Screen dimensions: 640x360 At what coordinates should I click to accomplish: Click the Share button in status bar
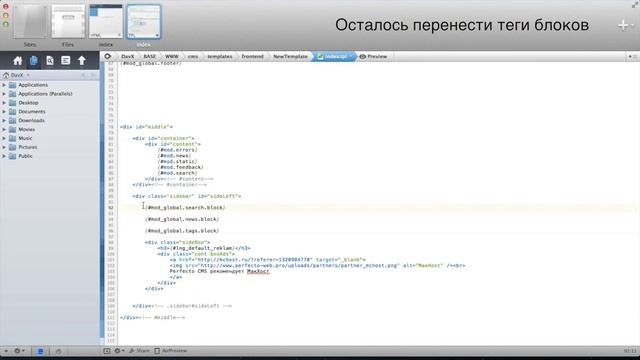(139, 351)
